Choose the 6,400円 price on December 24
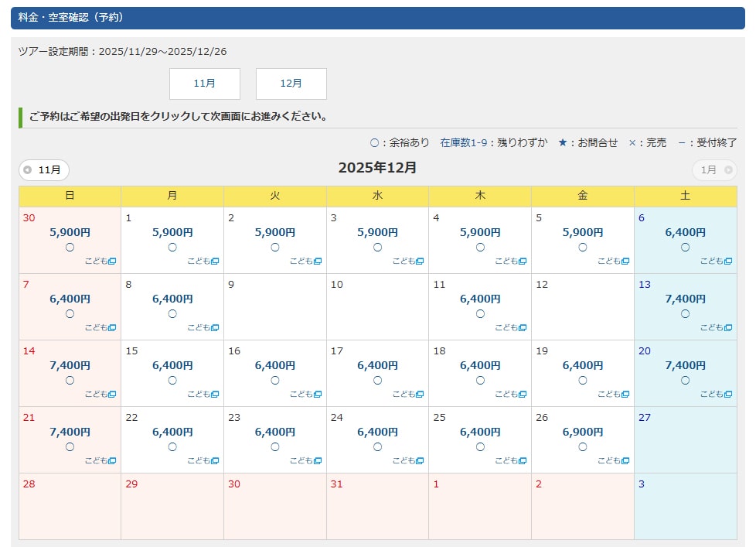 [x=377, y=432]
